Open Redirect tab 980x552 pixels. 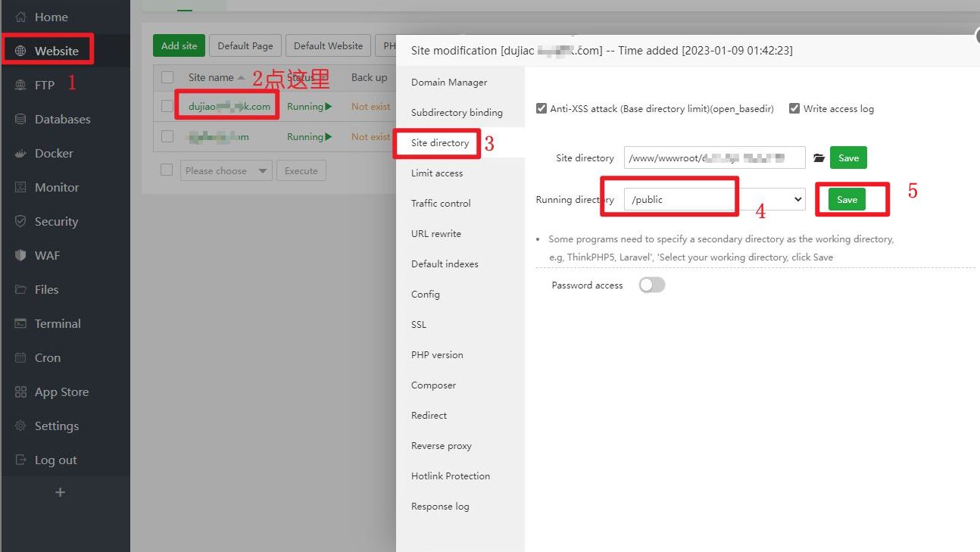click(429, 415)
